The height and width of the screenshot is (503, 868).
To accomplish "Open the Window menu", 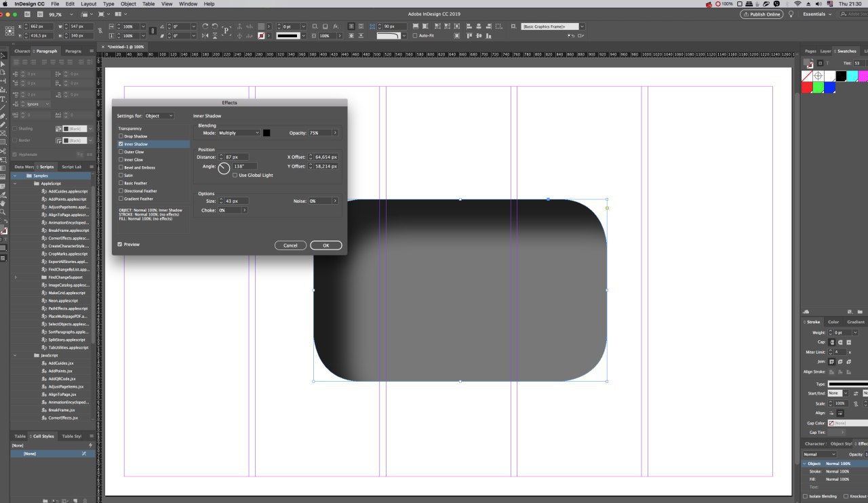I will [x=188, y=4].
